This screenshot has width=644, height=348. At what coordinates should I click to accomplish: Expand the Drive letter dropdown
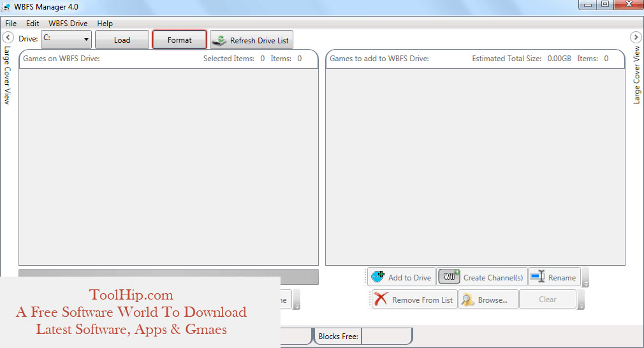tap(66, 40)
